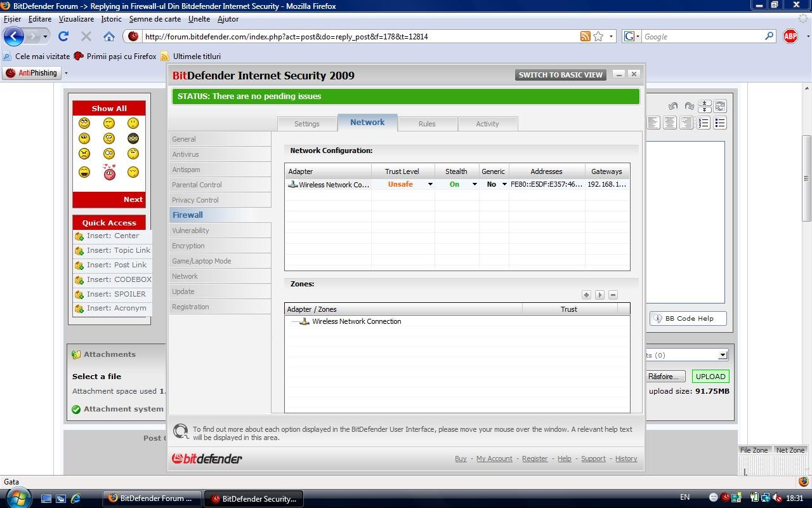The height and width of the screenshot is (508, 812).
Task: Go back with Firefox back arrow
Action: click(13, 36)
